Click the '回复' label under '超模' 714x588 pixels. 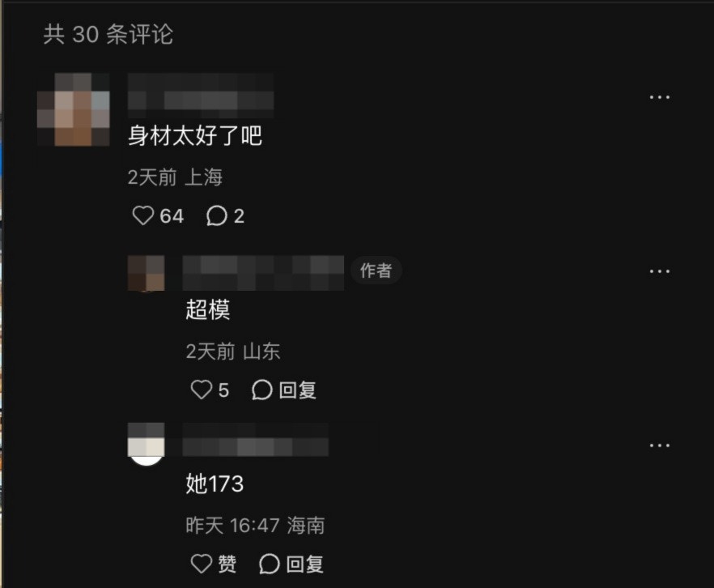coord(298,390)
